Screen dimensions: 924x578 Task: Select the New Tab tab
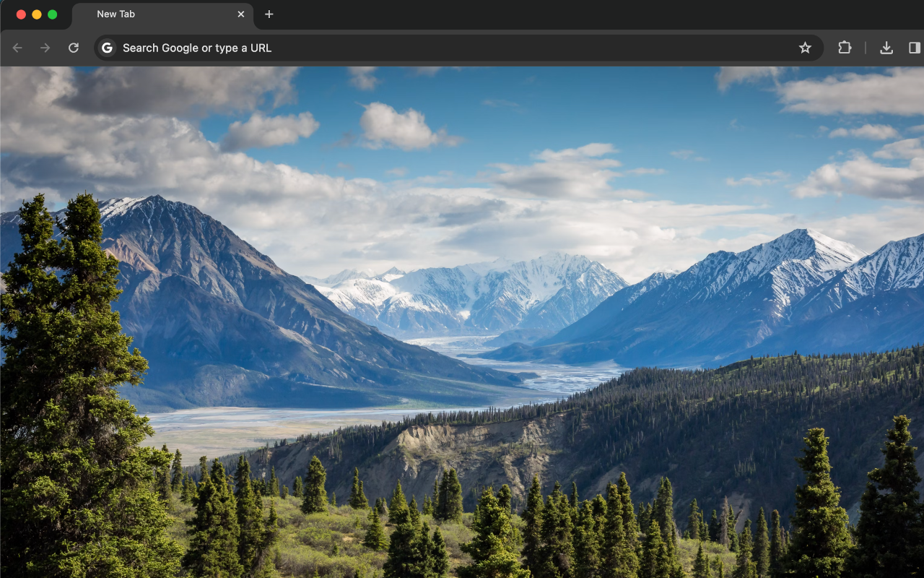coord(144,14)
